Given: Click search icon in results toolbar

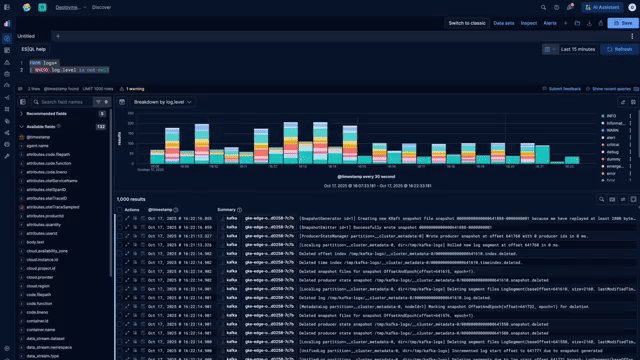Looking at the screenshot, I should tap(602, 199).
